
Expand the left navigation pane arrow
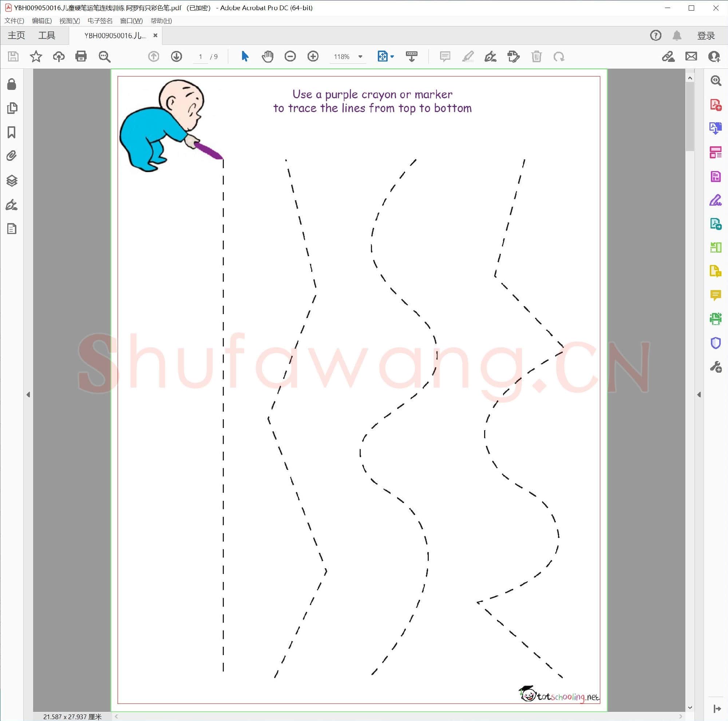click(x=28, y=395)
